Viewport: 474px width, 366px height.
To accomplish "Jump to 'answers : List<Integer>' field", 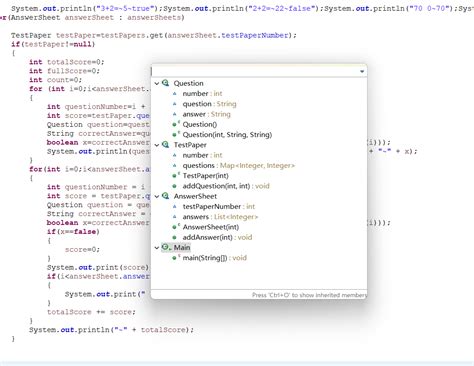I will point(220,217).
